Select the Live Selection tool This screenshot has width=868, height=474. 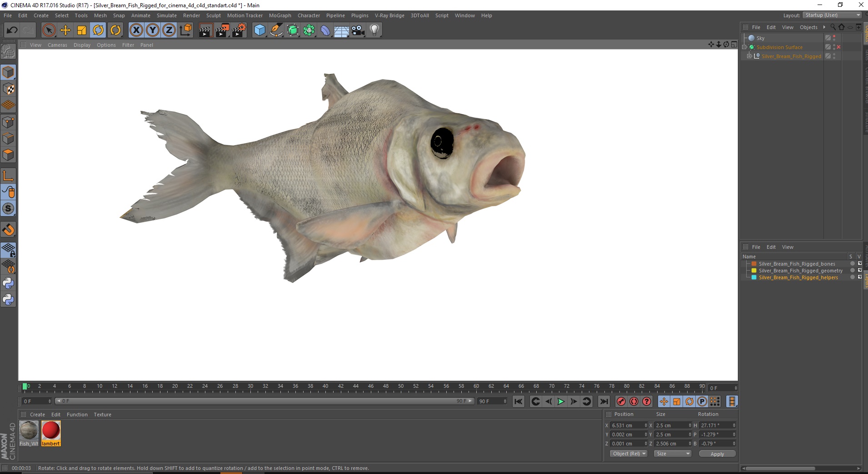coord(49,30)
